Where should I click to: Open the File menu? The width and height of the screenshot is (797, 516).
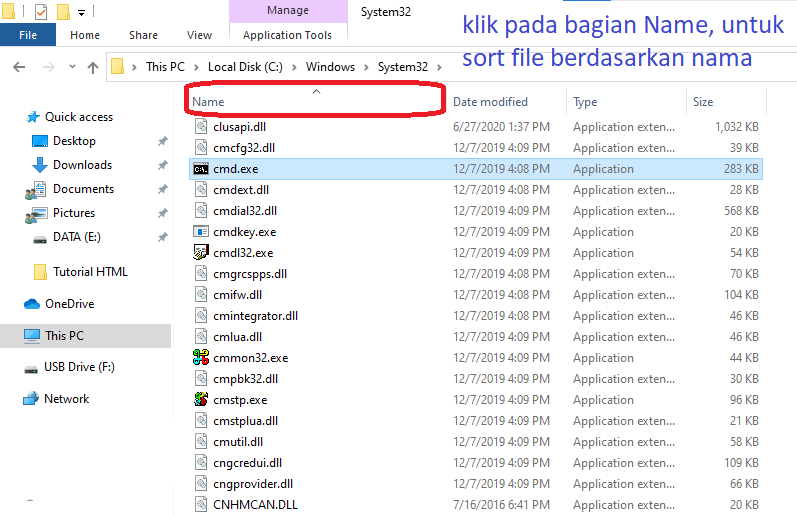[28, 35]
